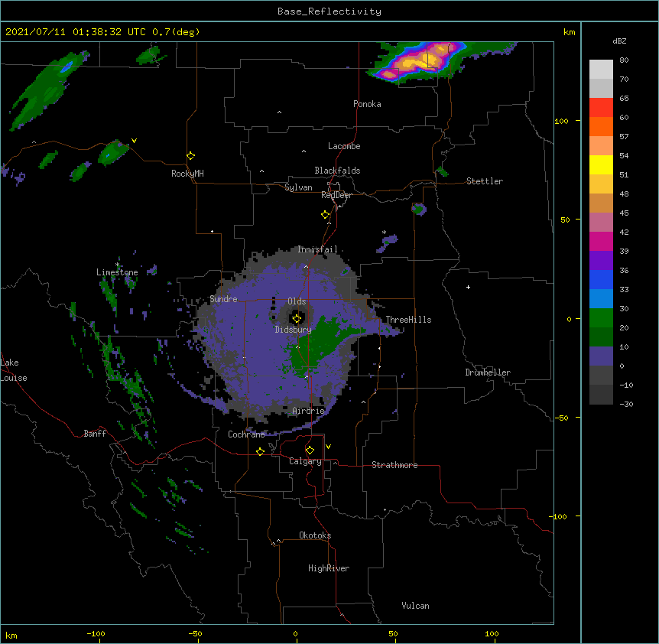The height and width of the screenshot is (644, 659).
Task: Click the yellow station marker south of RedDeer
Action: pos(326,215)
